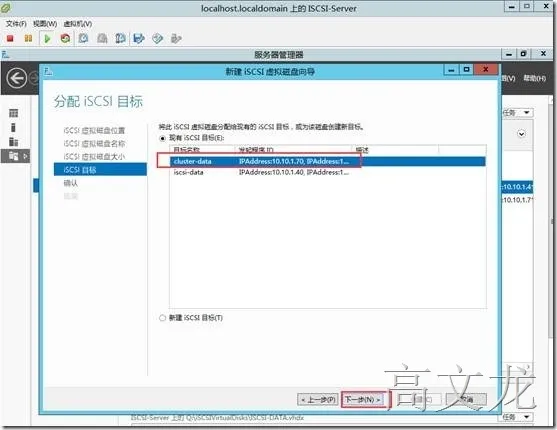This screenshot has height=430, width=557.
Task: Expand the File Services sidebar arrow
Action: pyautogui.click(x=25, y=156)
